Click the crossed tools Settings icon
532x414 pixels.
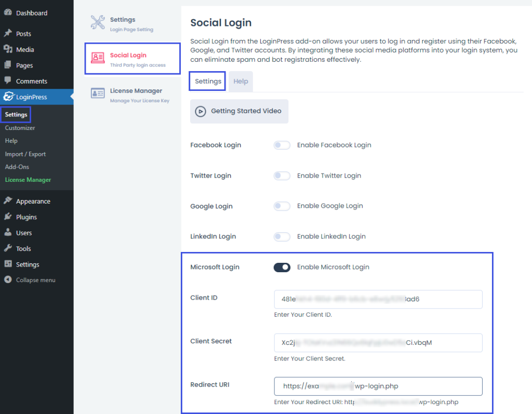point(98,22)
